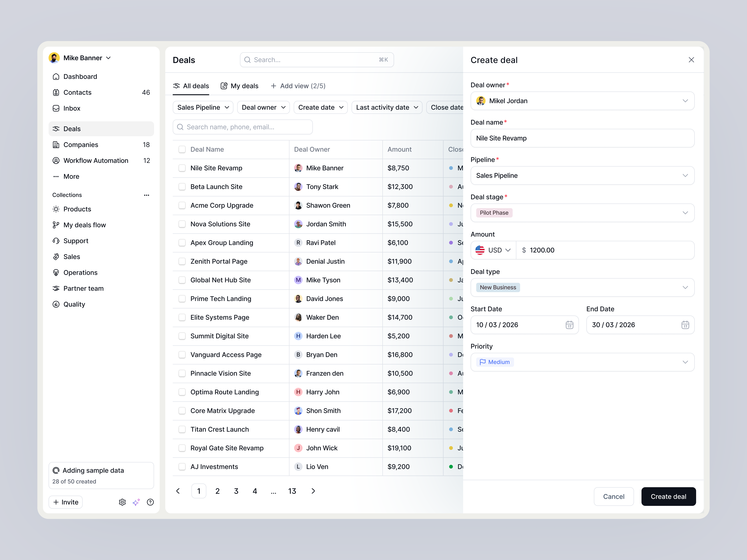
Task: Open the help question mark icon
Action: coord(150,502)
